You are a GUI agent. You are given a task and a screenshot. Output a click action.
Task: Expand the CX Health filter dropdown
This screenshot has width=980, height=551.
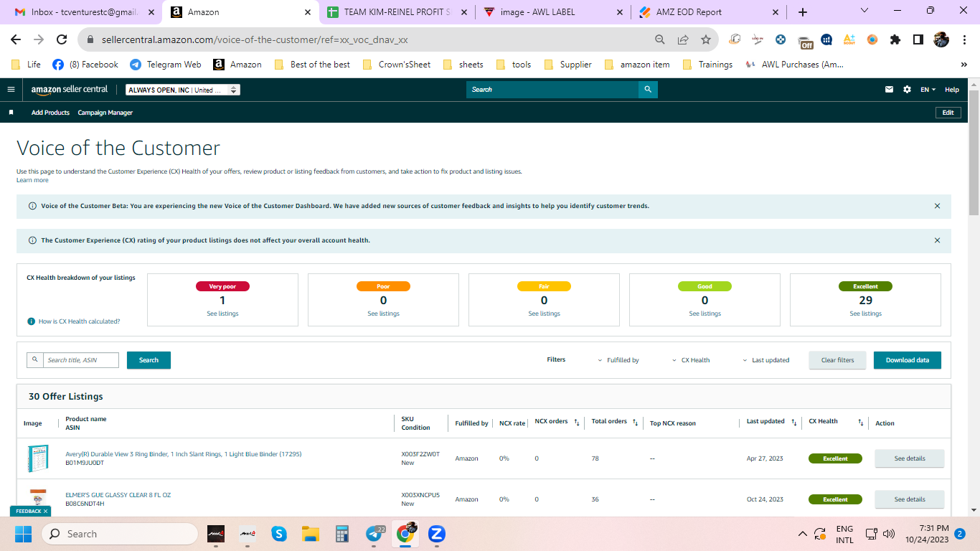[691, 360]
